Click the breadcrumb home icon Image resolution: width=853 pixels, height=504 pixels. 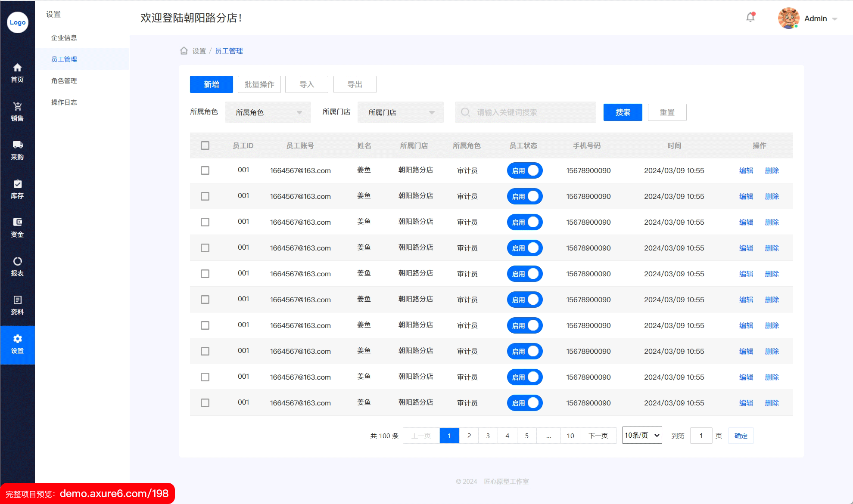(x=184, y=51)
